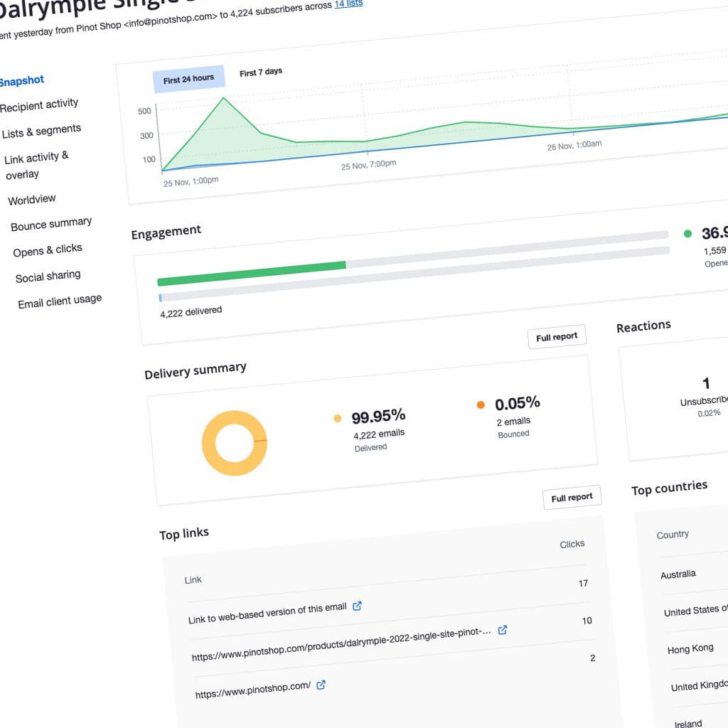Select Worldview in the sidebar
The width and height of the screenshot is (728, 728).
(32, 200)
